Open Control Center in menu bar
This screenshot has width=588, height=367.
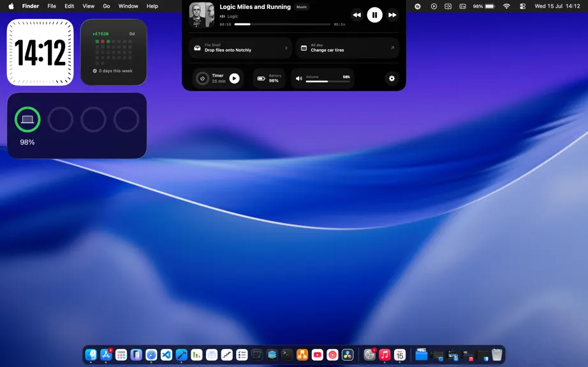pyautogui.click(x=522, y=6)
